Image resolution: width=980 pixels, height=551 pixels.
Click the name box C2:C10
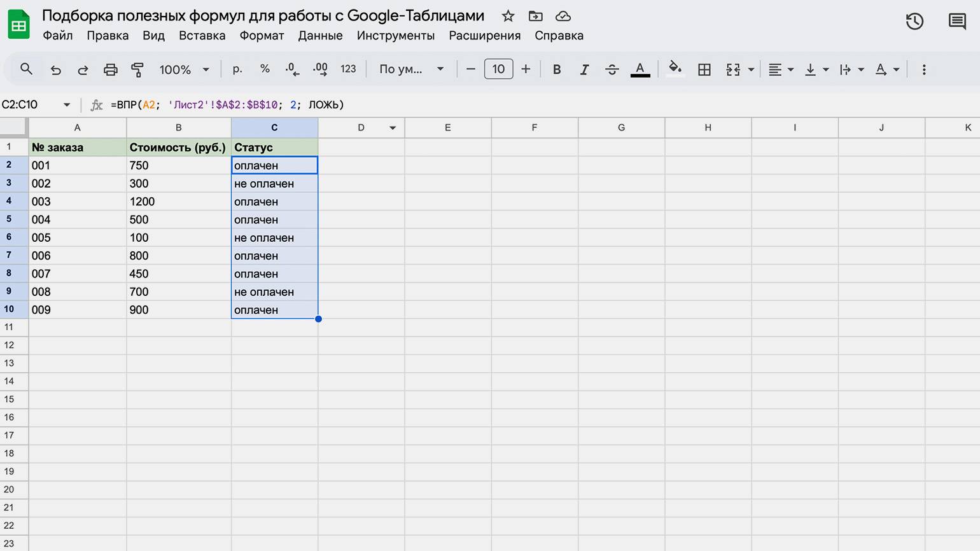click(x=31, y=104)
